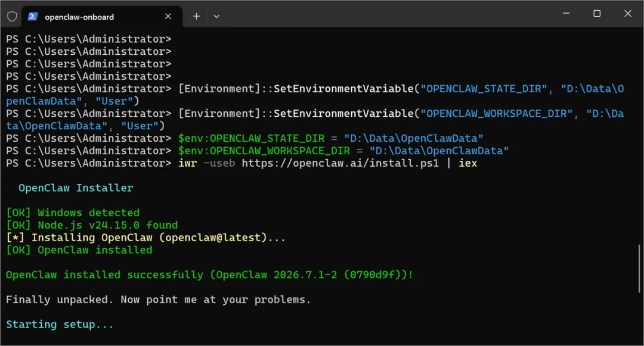
Task: Close the openclaw-onboard tab
Action: 168,17
